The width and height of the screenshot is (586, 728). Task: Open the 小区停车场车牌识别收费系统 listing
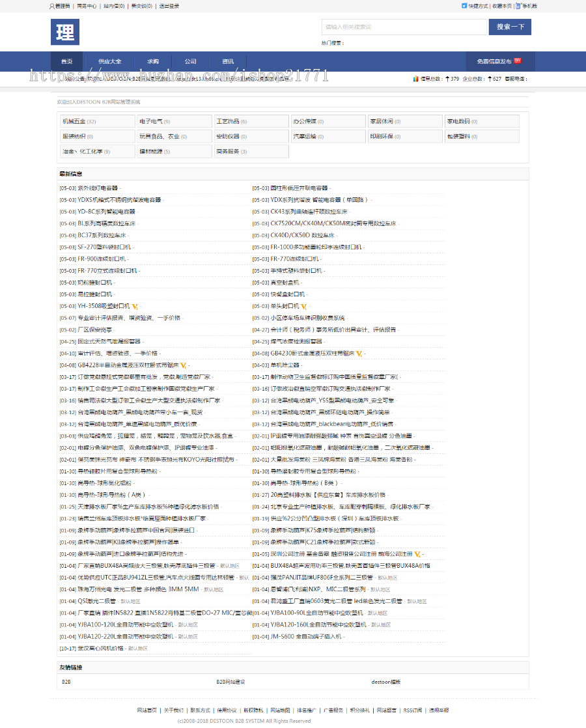point(308,318)
